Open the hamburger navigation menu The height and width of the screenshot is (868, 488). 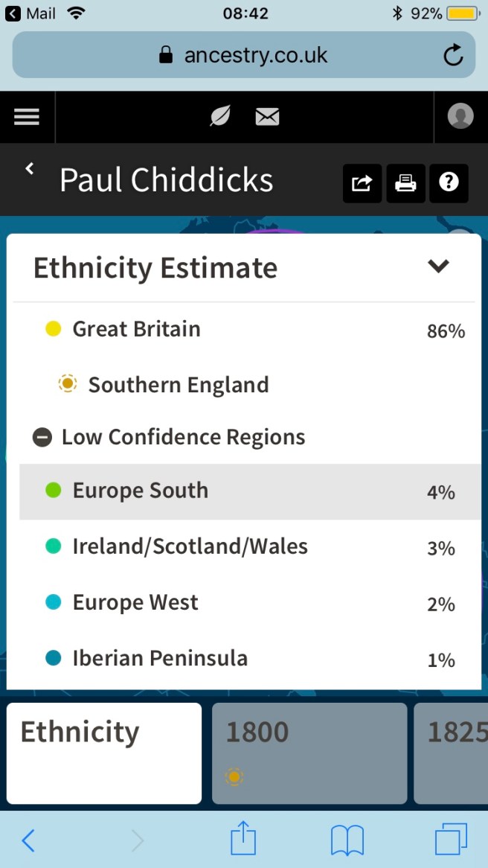pyautogui.click(x=27, y=117)
